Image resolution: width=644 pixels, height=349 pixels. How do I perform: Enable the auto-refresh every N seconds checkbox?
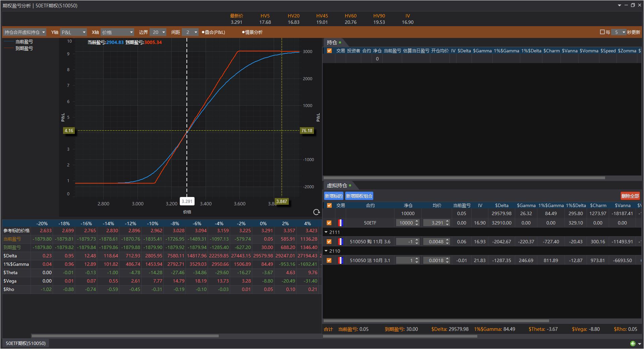tap(602, 32)
